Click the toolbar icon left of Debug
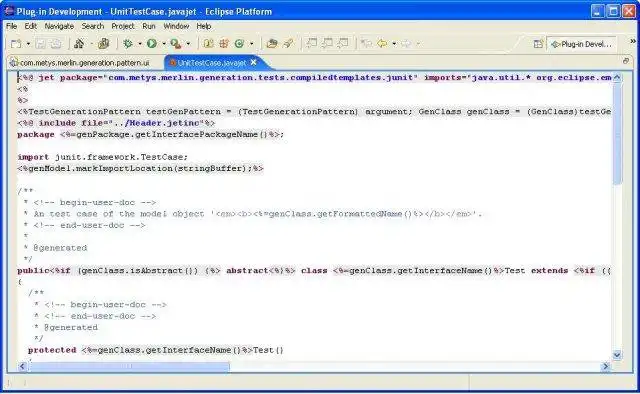Image resolution: width=640 pixels, height=394 pixels. (x=104, y=44)
